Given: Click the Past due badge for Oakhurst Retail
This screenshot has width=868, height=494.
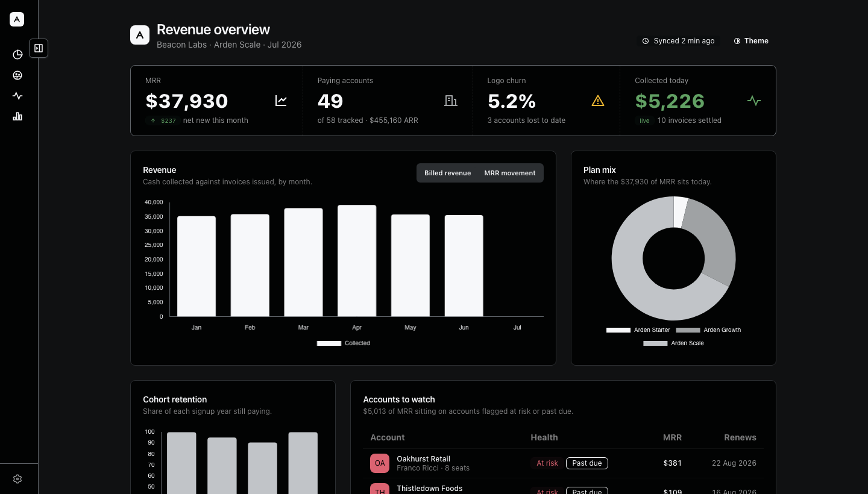Looking at the screenshot, I should coord(587,463).
